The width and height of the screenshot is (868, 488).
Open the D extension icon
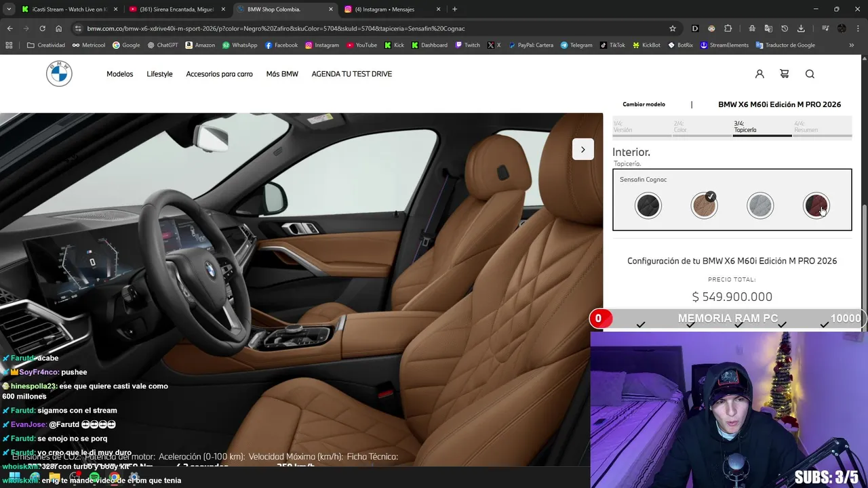pos(695,28)
